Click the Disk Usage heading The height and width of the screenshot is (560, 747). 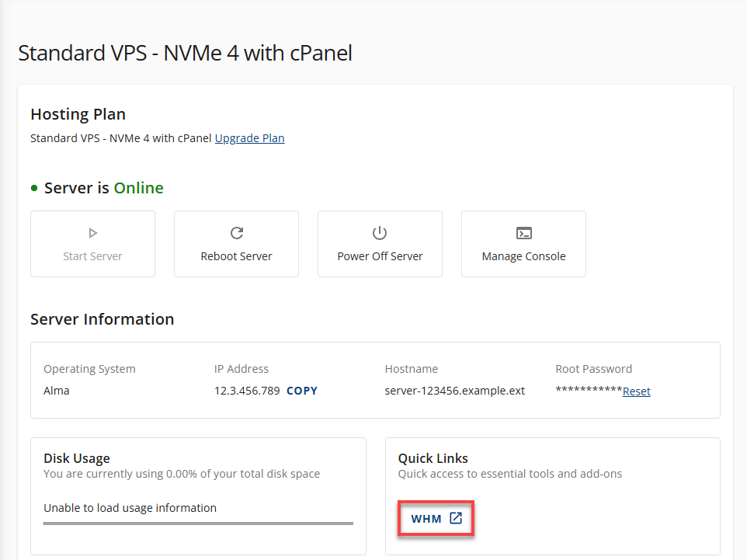(77, 458)
